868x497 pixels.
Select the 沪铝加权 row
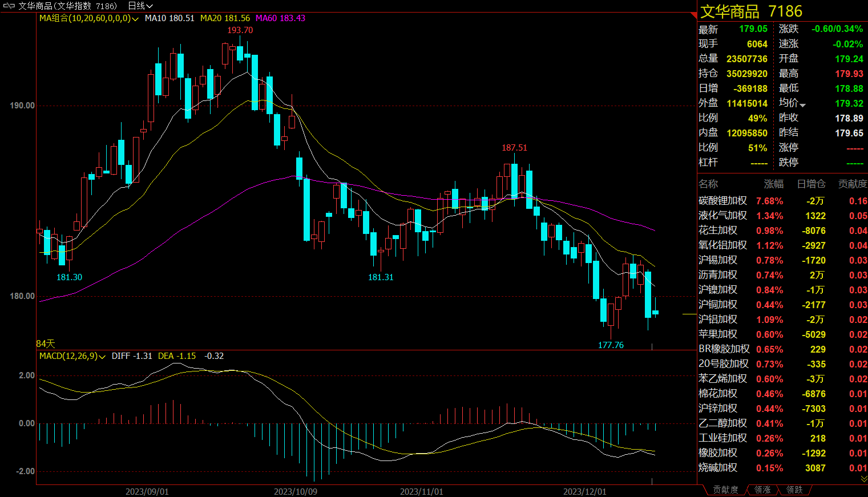click(782, 320)
